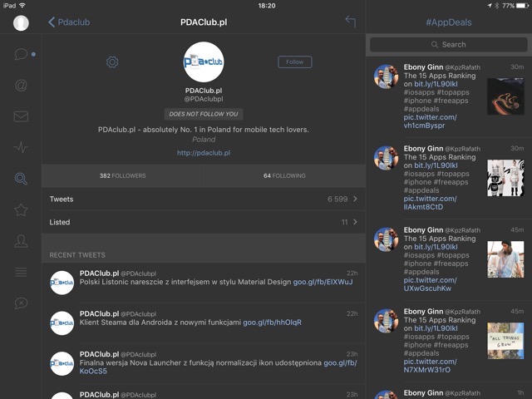Open the Lists lines icon in sidebar
The height and width of the screenshot is (399, 532).
(21, 272)
